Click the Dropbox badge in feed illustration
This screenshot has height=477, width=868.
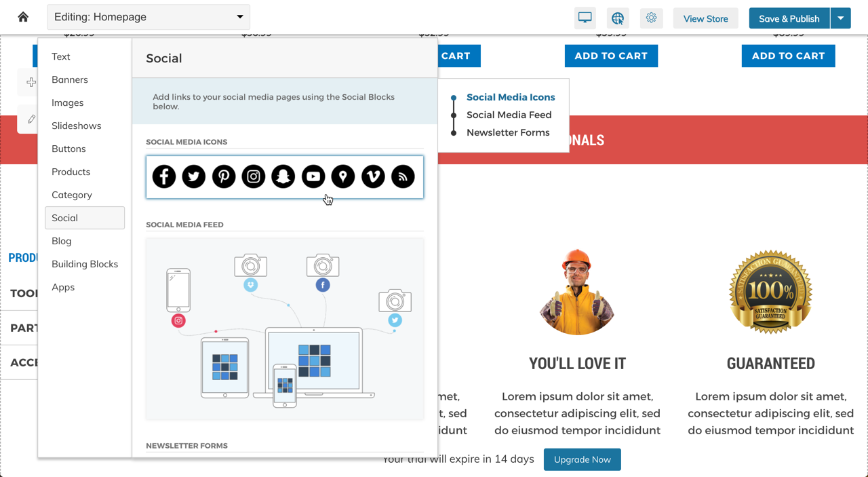250,285
